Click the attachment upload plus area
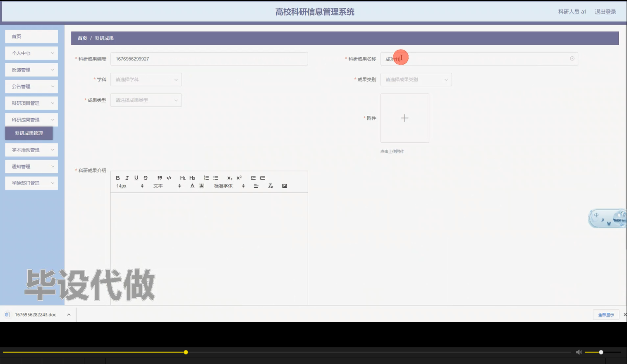 (404, 118)
